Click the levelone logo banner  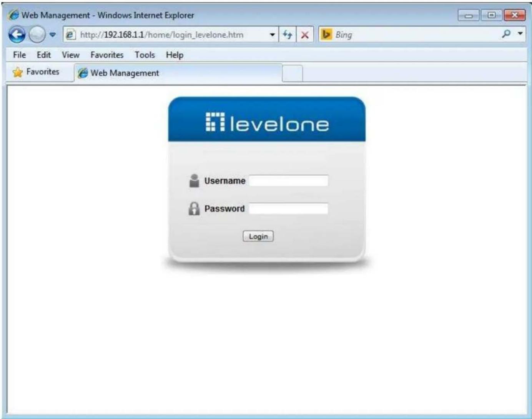267,120
